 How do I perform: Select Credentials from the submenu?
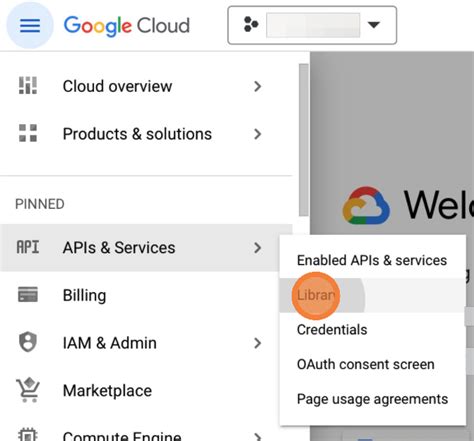click(332, 330)
